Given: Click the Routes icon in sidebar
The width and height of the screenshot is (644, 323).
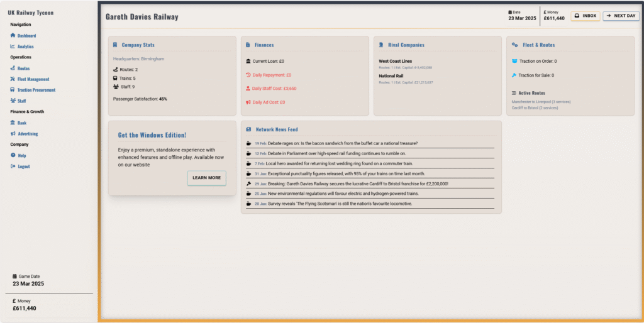Looking at the screenshot, I should tap(13, 68).
